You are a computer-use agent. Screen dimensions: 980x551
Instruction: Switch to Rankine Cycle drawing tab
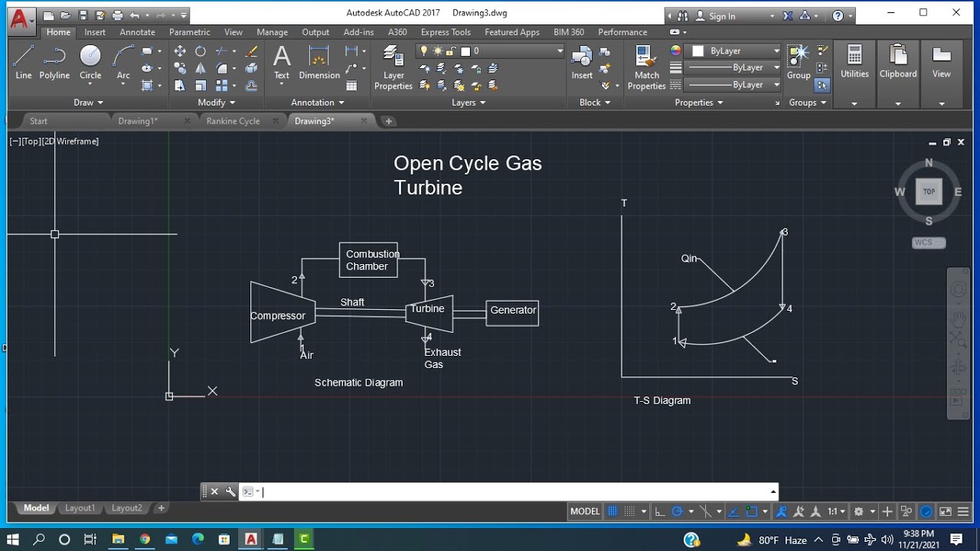click(x=233, y=121)
